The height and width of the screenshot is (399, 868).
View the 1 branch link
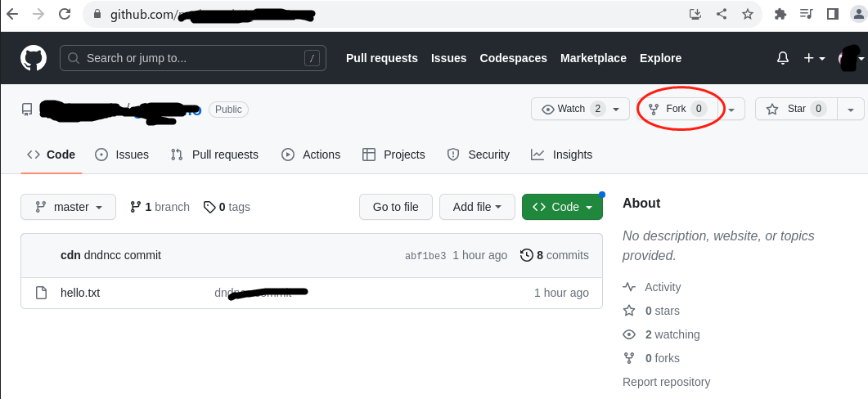click(160, 207)
